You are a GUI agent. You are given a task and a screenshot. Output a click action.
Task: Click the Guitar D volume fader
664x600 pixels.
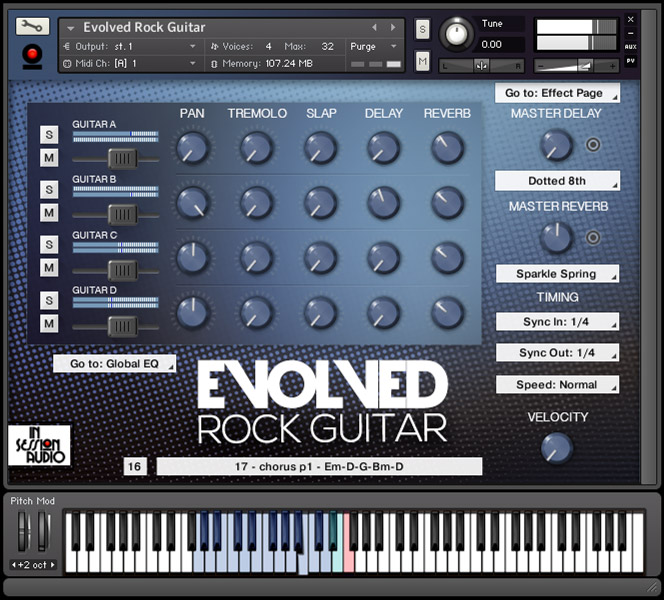tap(122, 326)
